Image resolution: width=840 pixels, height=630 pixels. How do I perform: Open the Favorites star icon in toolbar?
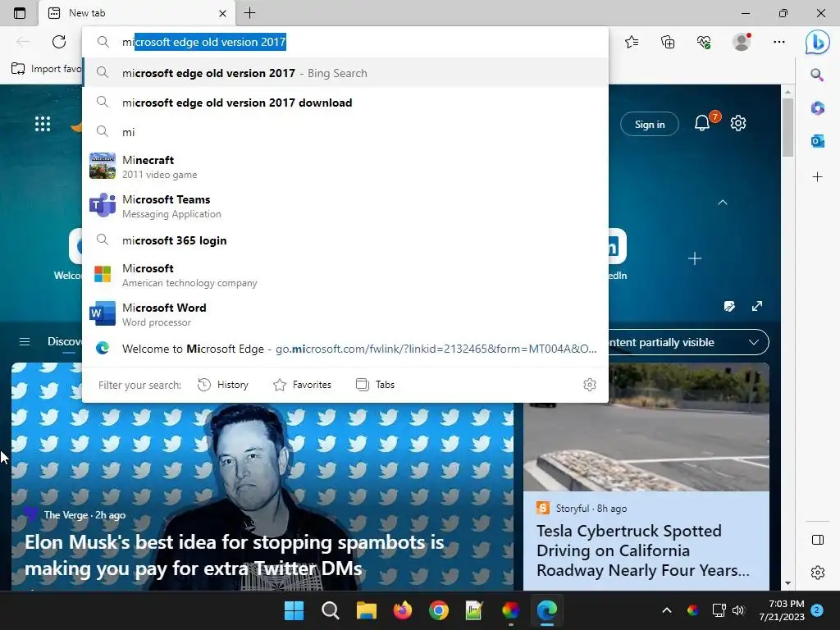[632, 42]
